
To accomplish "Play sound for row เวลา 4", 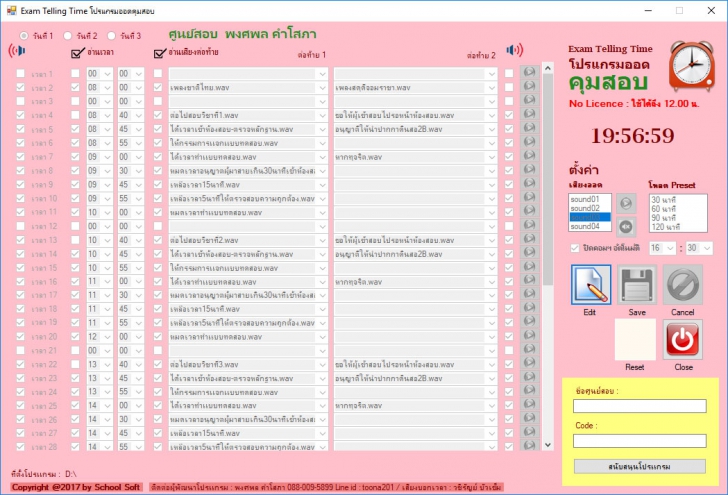I will tap(529, 114).
